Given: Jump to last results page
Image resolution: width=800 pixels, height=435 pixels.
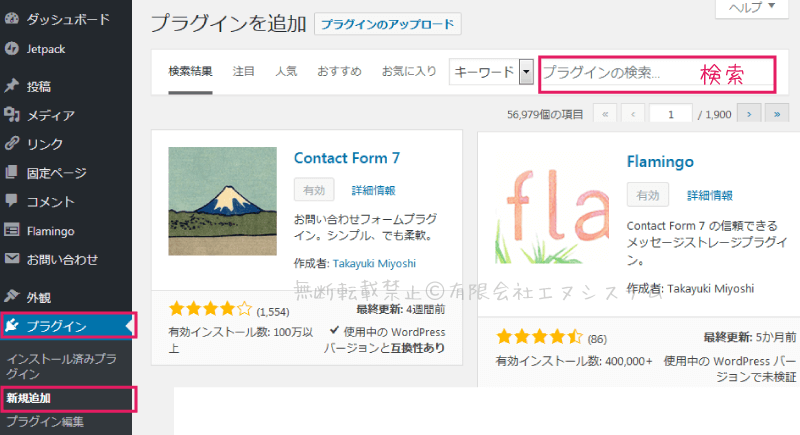Looking at the screenshot, I should (x=777, y=114).
